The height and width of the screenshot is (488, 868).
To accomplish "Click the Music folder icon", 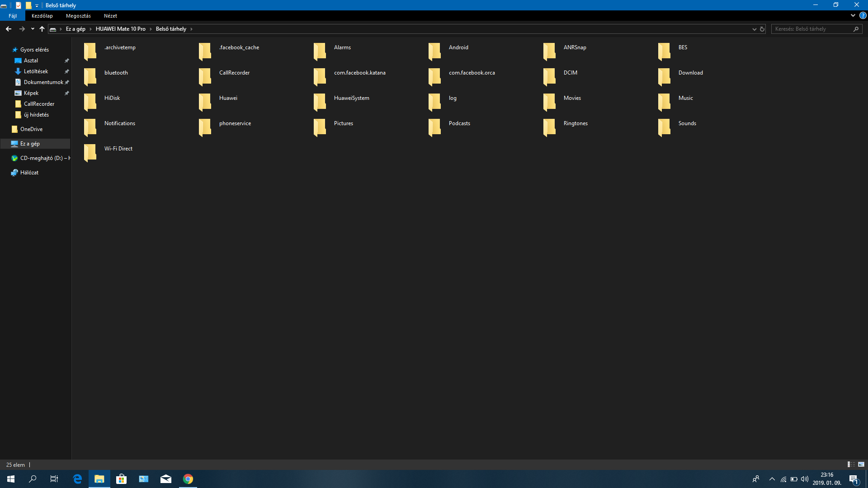I will (664, 102).
